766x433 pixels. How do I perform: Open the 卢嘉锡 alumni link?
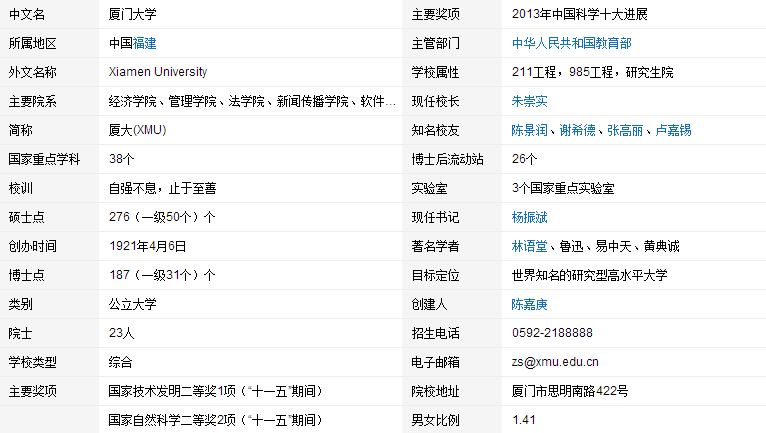(x=673, y=130)
